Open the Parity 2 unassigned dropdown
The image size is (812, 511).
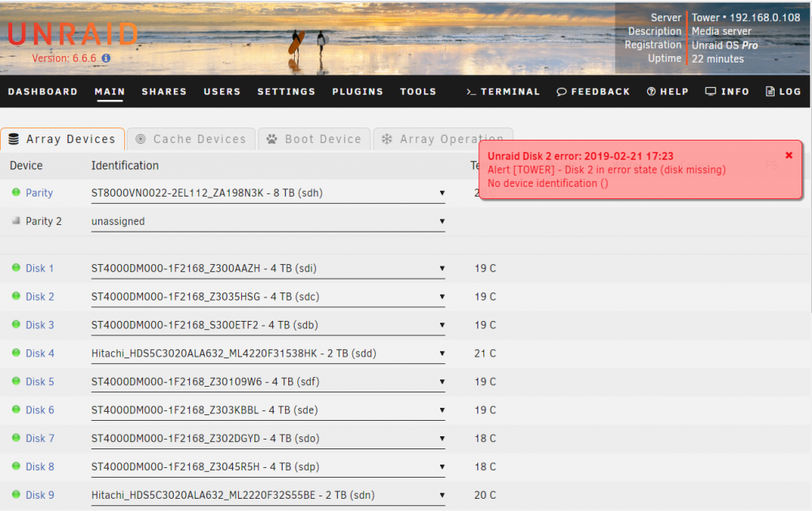(268, 222)
